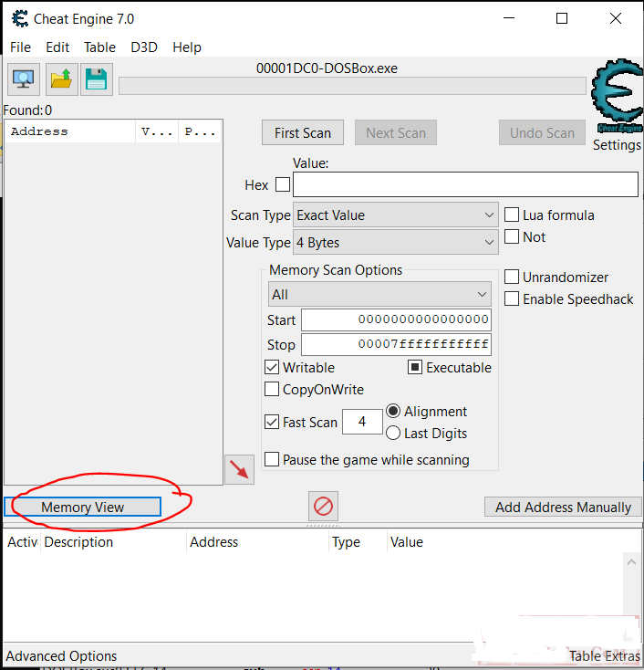Click the Activ column header

click(x=23, y=542)
